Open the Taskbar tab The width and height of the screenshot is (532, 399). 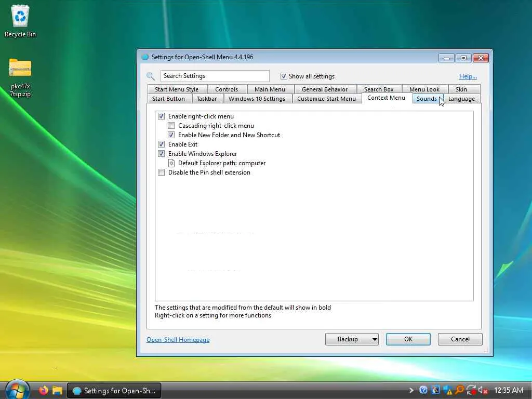[x=207, y=99]
